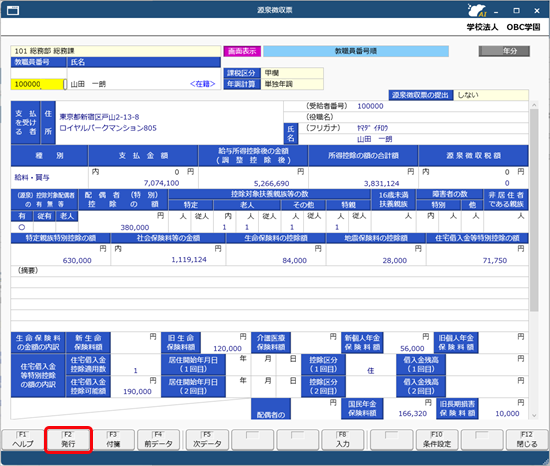Viewport: 550px width, 466px height.
Task: Click the 支払金額 value 7,074,100
Action: 161,183
